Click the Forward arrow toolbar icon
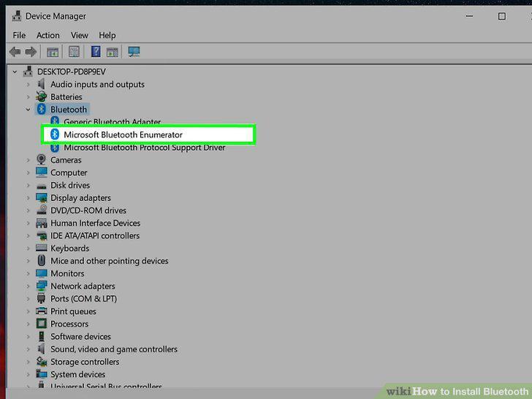This screenshot has height=399, width=532. (31, 52)
